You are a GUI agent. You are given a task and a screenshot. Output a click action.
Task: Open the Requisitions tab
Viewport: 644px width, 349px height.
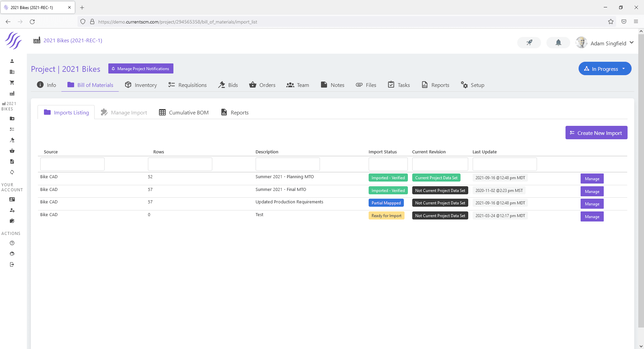click(187, 85)
